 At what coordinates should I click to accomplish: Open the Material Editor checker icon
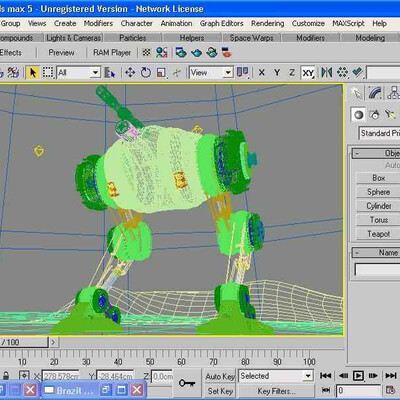[x=146, y=53]
